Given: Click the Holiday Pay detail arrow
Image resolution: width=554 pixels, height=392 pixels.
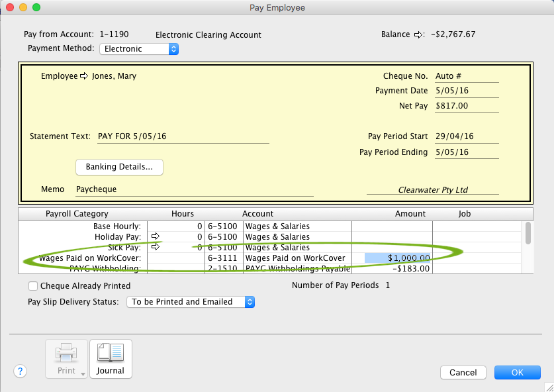Looking at the screenshot, I should click(x=156, y=236).
